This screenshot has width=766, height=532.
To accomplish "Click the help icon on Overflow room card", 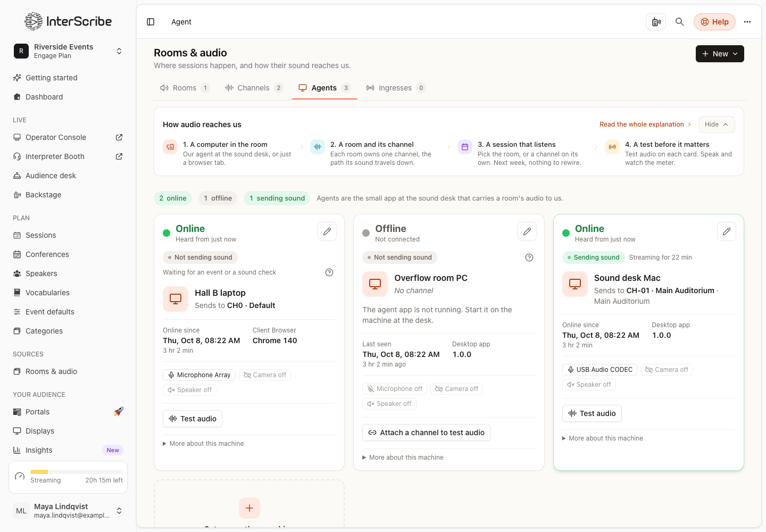I will point(529,257).
